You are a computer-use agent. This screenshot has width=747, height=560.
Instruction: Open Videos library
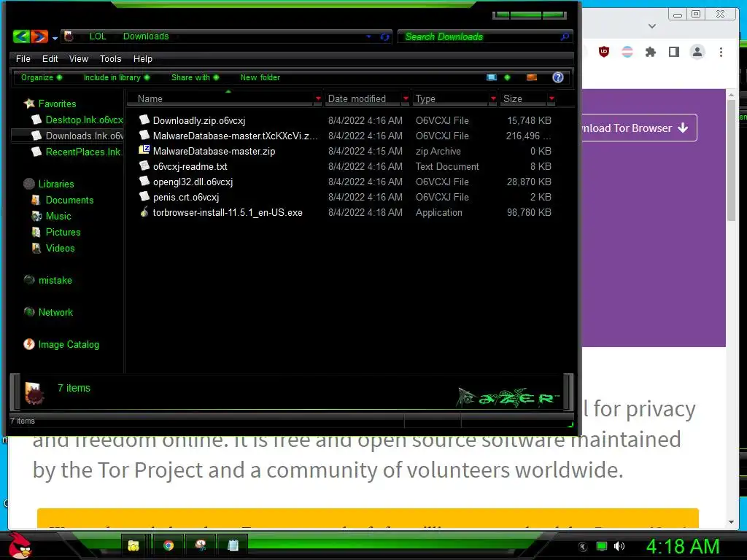tap(60, 248)
